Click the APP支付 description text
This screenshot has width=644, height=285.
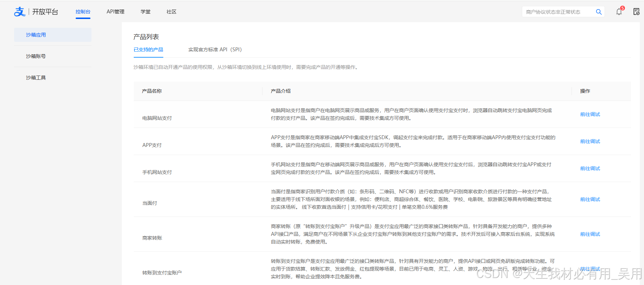(413, 141)
